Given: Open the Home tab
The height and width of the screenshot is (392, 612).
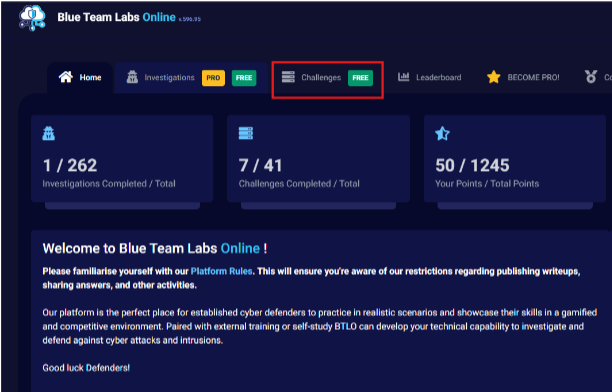Looking at the screenshot, I should tap(80, 77).
